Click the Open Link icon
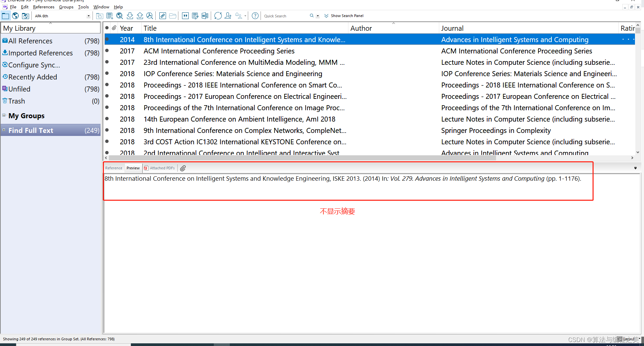The height and width of the screenshot is (346, 644). coord(163,16)
